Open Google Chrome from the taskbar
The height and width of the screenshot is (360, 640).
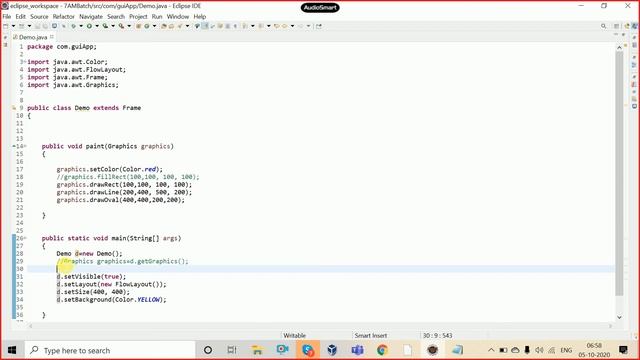click(x=382, y=350)
